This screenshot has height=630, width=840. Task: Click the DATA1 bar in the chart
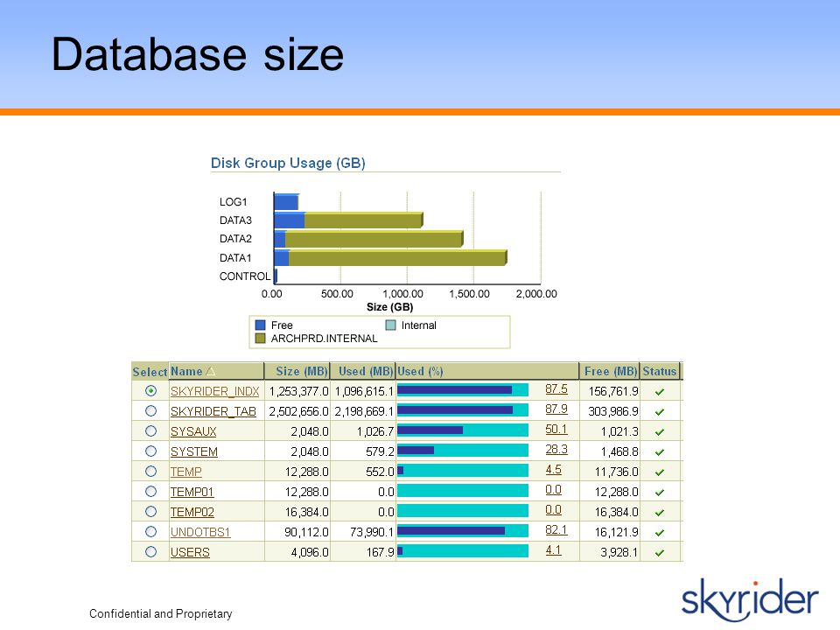click(x=390, y=257)
